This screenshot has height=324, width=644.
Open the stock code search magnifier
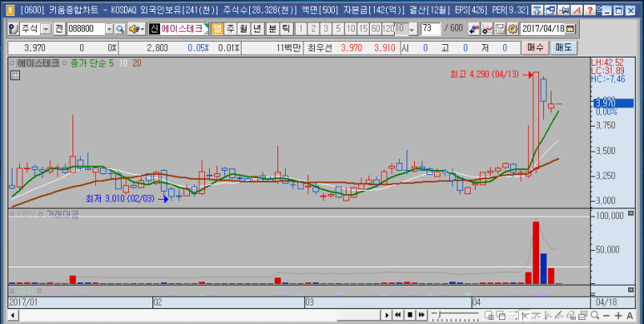coord(120,29)
